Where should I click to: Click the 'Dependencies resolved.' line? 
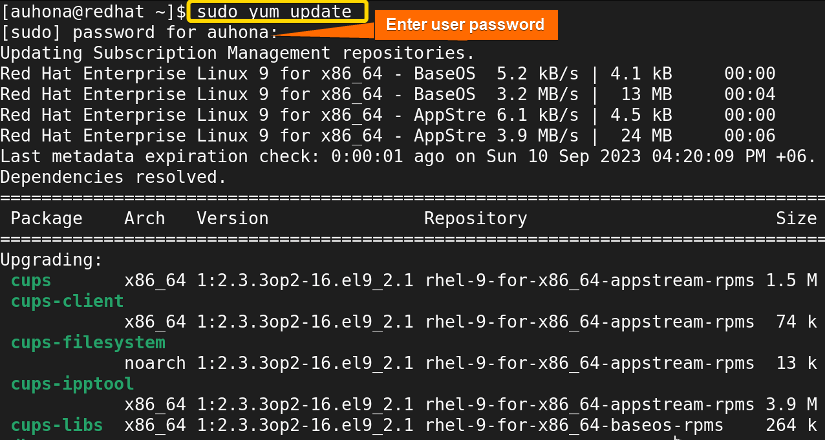point(114,177)
